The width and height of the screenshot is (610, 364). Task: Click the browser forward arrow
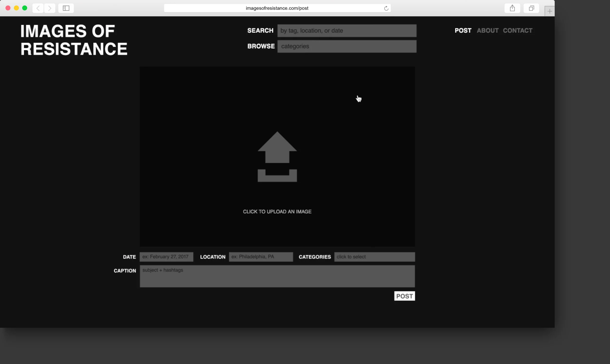[x=50, y=8]
